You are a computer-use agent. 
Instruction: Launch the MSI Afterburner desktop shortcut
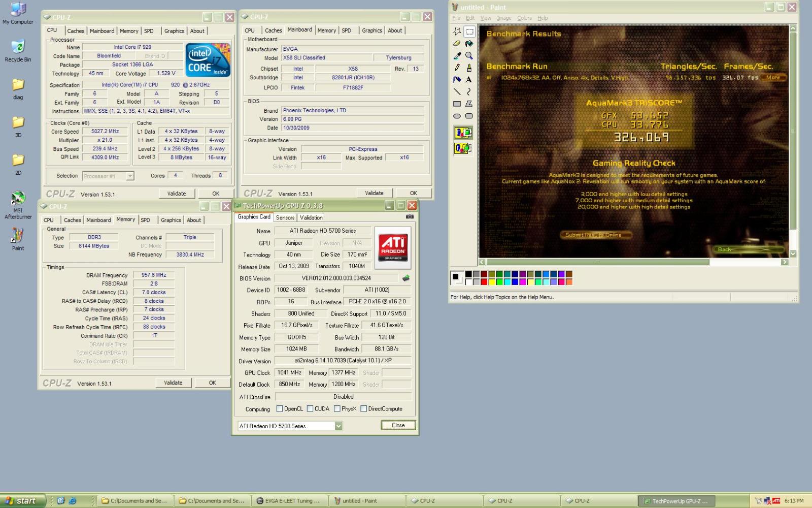18,206
